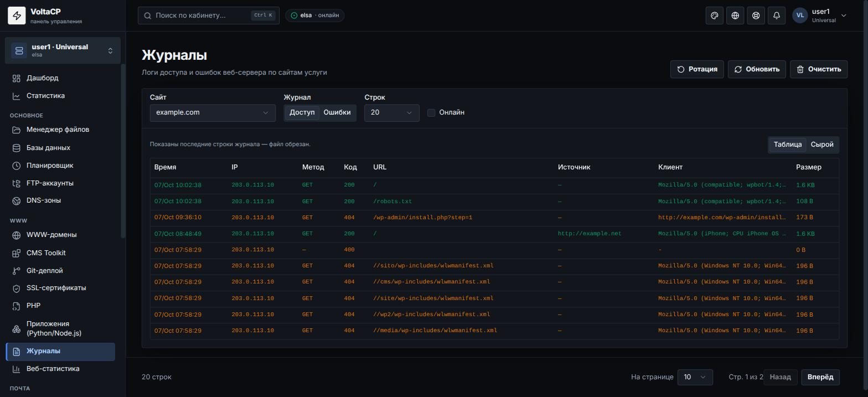Click the FTP-аккаунты icon
Screen dimensions: 868x397
pyautogui.click(x=17, y=183)
